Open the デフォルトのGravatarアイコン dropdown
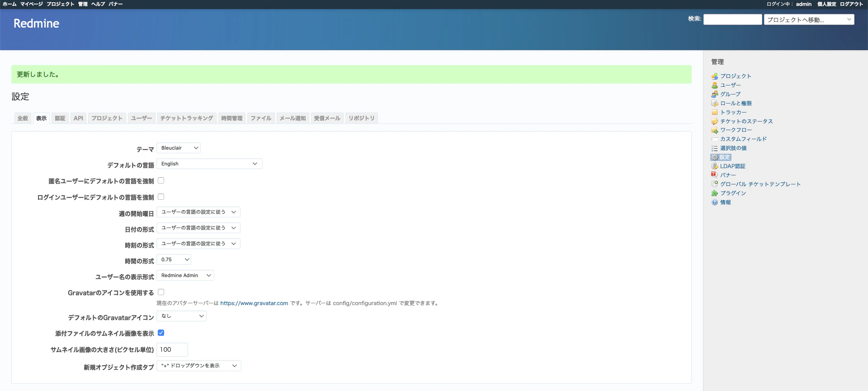This screenshot has height=391, width=868. [182, 316]
